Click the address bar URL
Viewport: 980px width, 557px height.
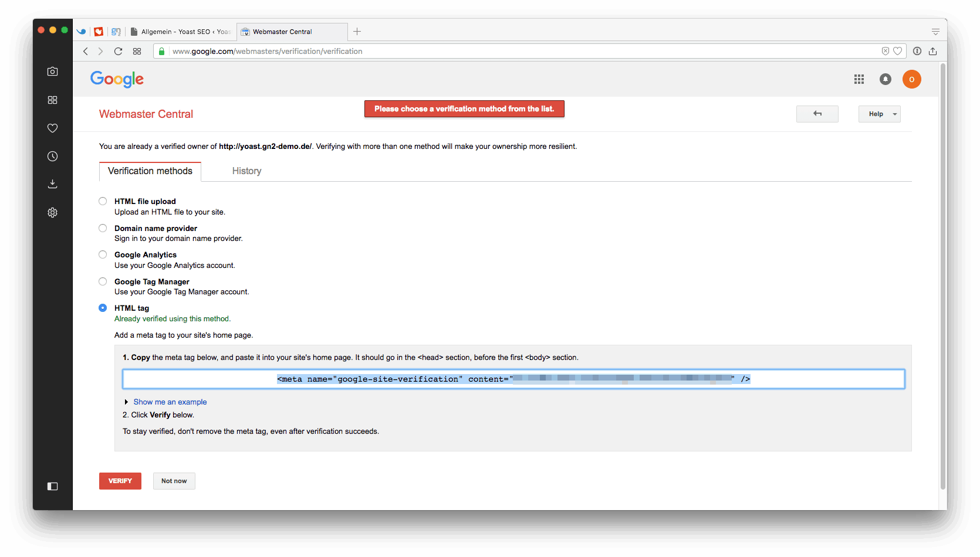268,51
